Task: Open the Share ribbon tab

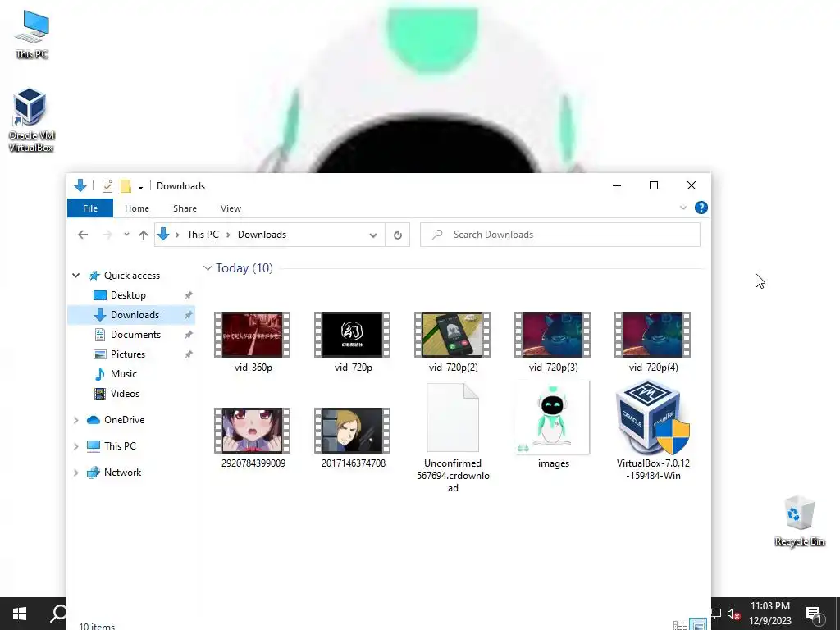Action: (185, 208)
